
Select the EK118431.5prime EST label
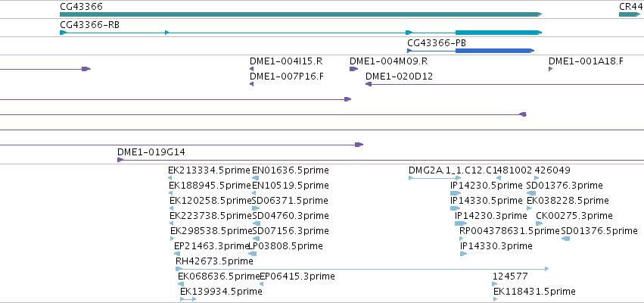click(x=534, y=292)
